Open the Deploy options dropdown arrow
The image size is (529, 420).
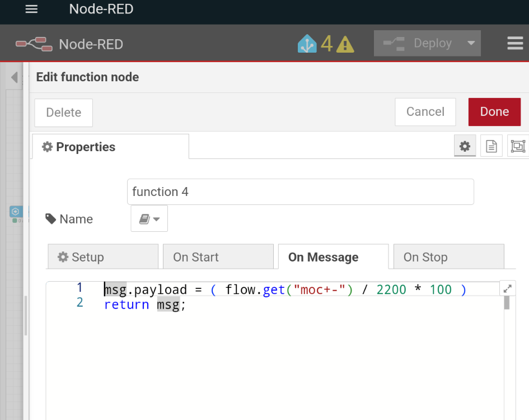(471, 43)
